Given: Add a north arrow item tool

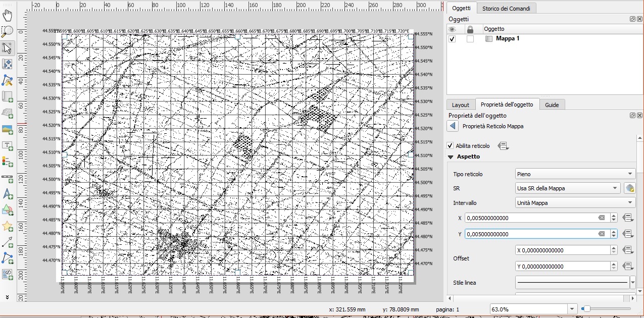Looking at the screenshot, I should (8, 194).
